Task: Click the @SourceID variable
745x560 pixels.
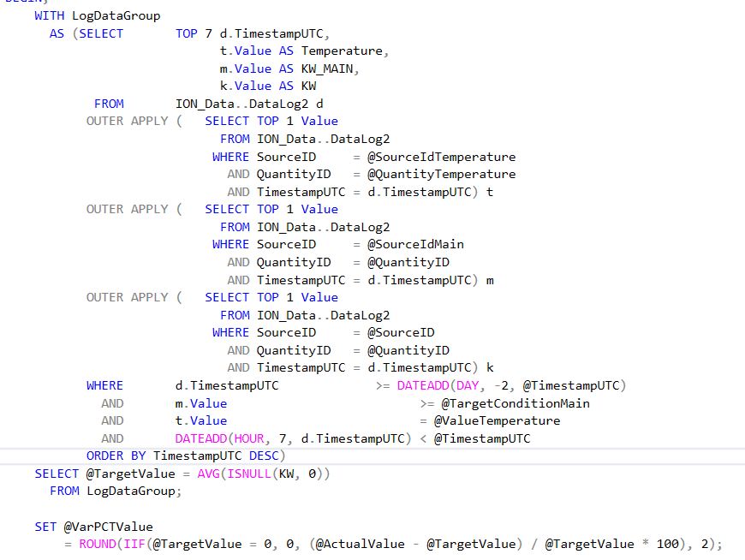Action: [x=401, y=332]
